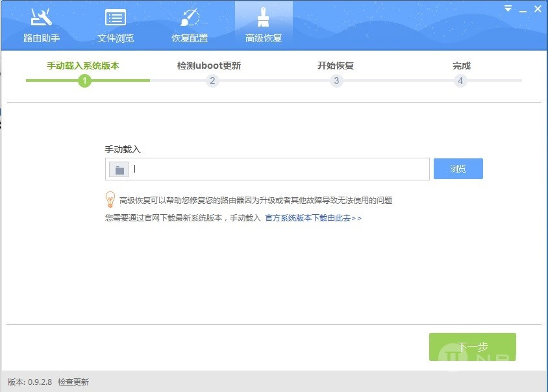Minimize the router tool window
Screen dimensions: 548x392
[x=523, y=10]
